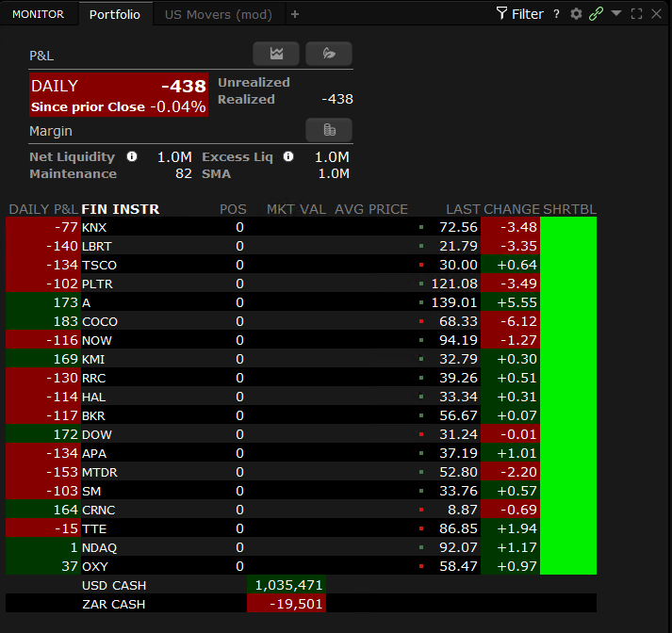Screen dimensions: 672x633
Task: Select the MONITOR tab
Action: (38, 14)
